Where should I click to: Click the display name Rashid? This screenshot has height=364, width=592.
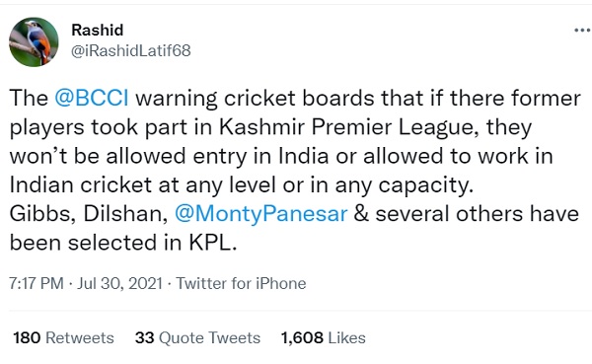coord(98,31)
